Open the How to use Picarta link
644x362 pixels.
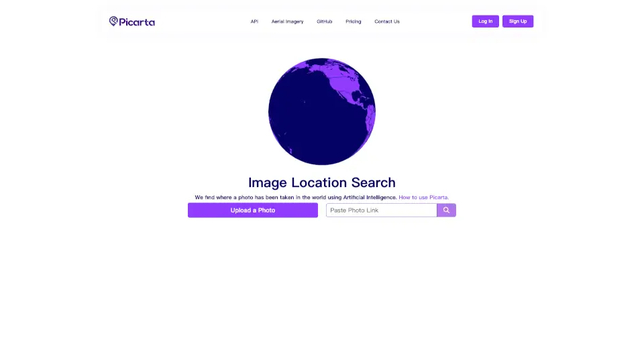[x=423, y=197]
